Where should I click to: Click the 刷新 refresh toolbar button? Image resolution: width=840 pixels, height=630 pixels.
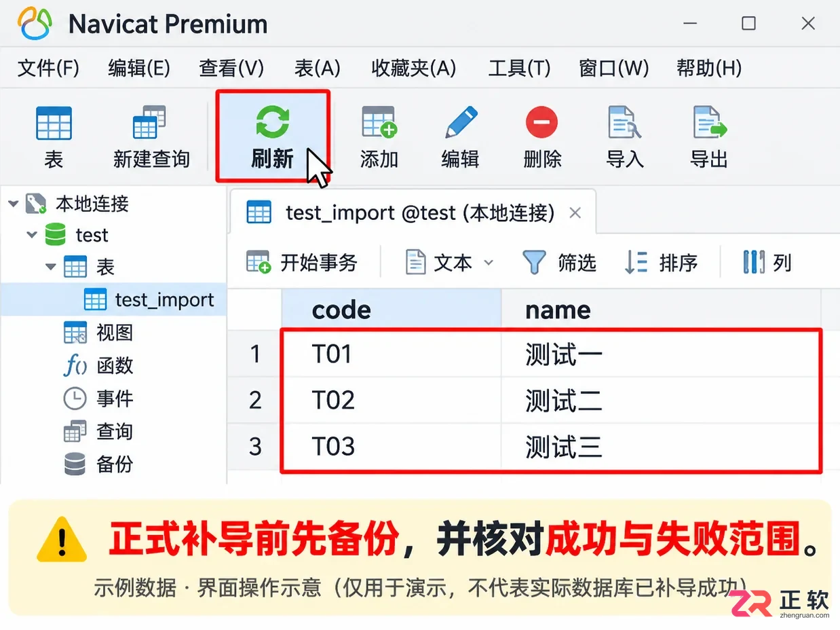(273, 136)
